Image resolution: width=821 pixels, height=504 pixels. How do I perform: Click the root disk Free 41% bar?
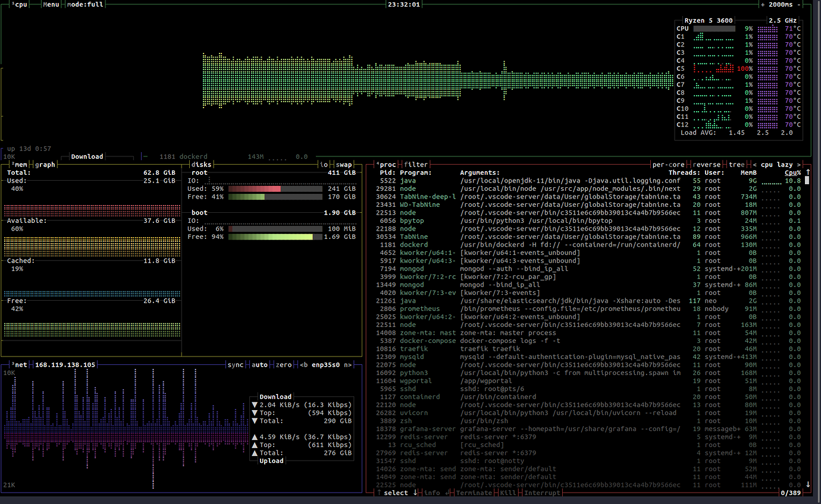pos(275,197)
